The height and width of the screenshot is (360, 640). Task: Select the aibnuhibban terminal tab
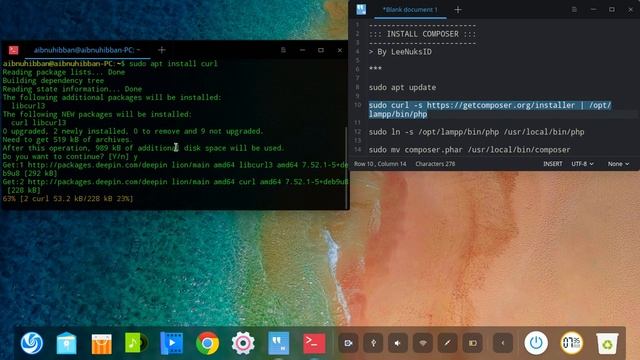[87, 50]
